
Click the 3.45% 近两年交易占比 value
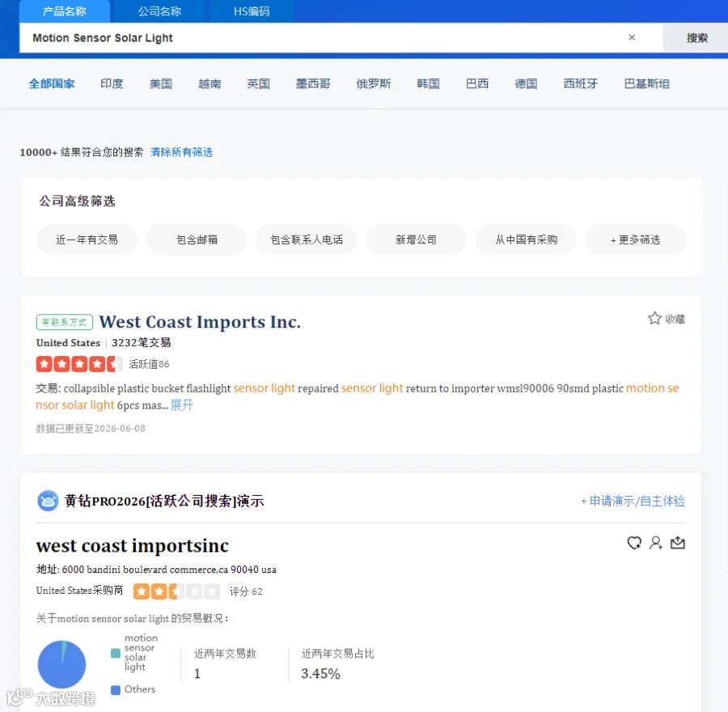(320, 673)
